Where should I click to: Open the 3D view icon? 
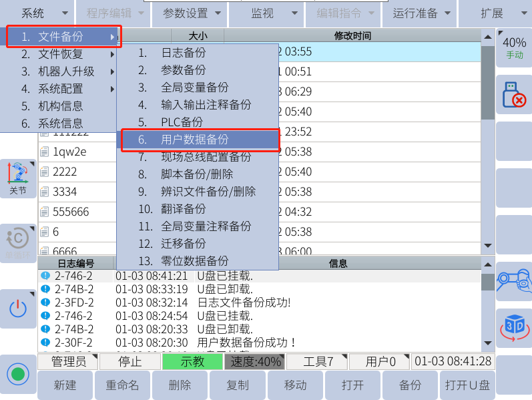click(513, 327)
